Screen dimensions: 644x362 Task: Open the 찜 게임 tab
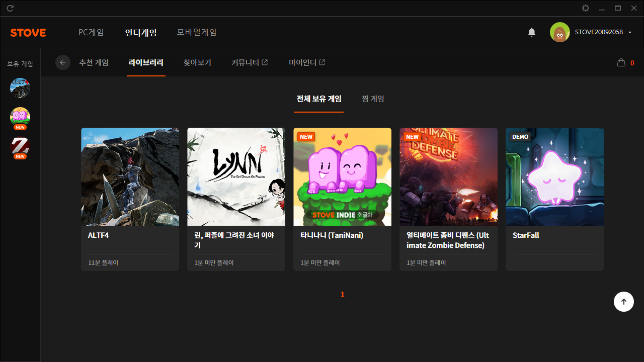click(x=373, y=99)
